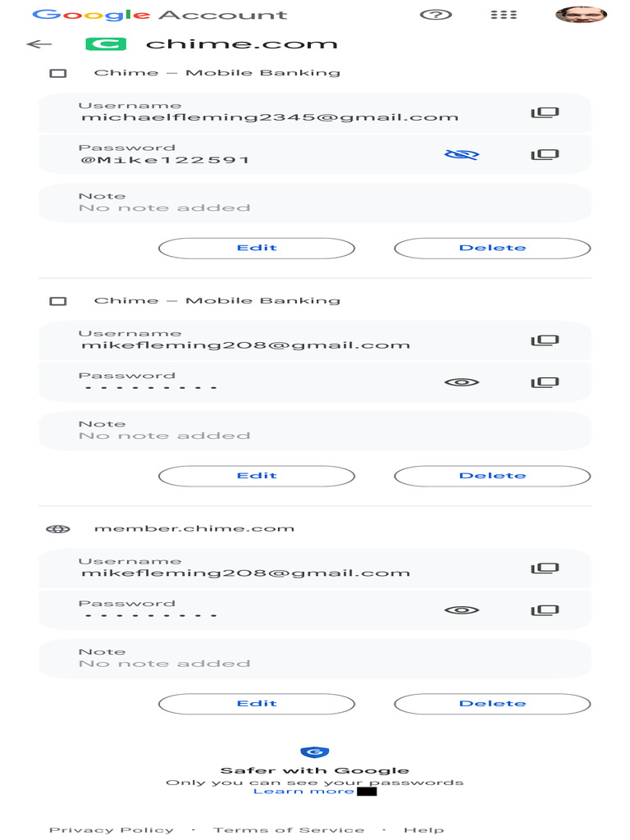
Task: Click the back arrow next to chime.com
Action: click(39, 44)
